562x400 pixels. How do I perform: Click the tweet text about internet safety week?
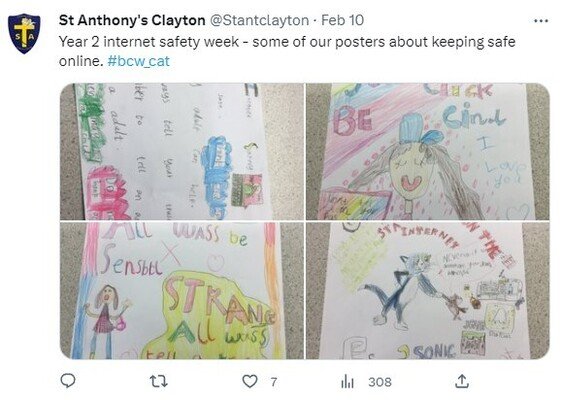pos(287,51)
